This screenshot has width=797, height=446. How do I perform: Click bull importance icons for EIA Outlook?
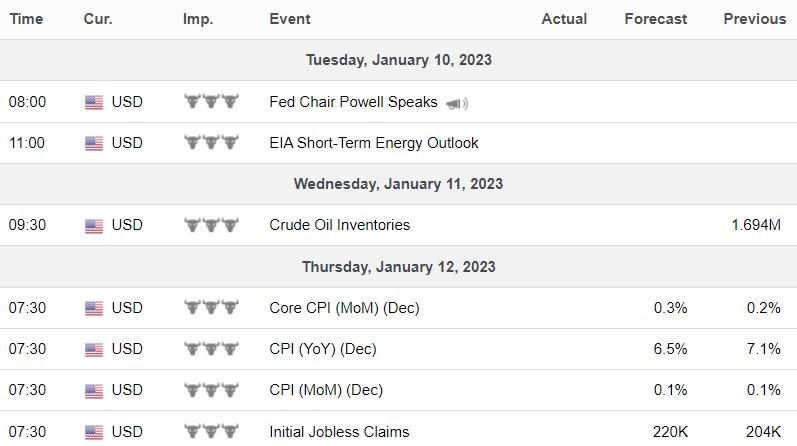point(213,143)
